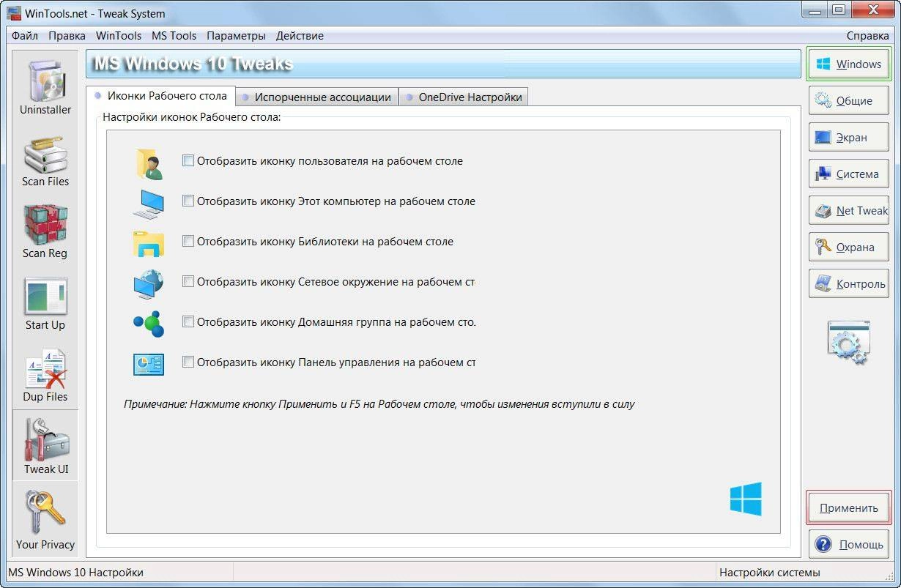This screenshot has height=588, width=901.
Task: Click the settings gears window icon
Action: click(848, 342)
